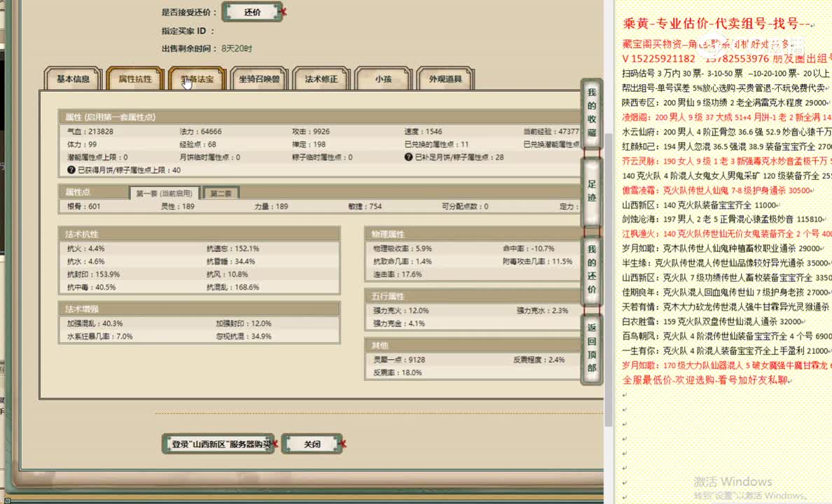Click the 根骨：601 attribute

coord(83,206)
